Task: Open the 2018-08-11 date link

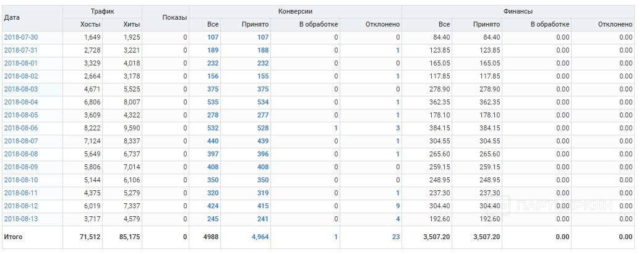Action: 21,193
